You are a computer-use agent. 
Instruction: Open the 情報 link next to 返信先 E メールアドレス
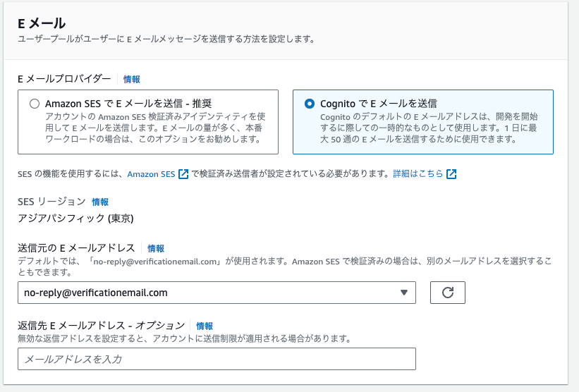205,326
